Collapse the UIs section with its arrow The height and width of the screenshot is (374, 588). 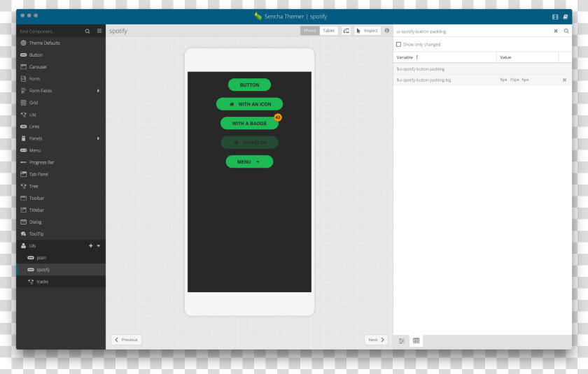click(x=99, y=246)
